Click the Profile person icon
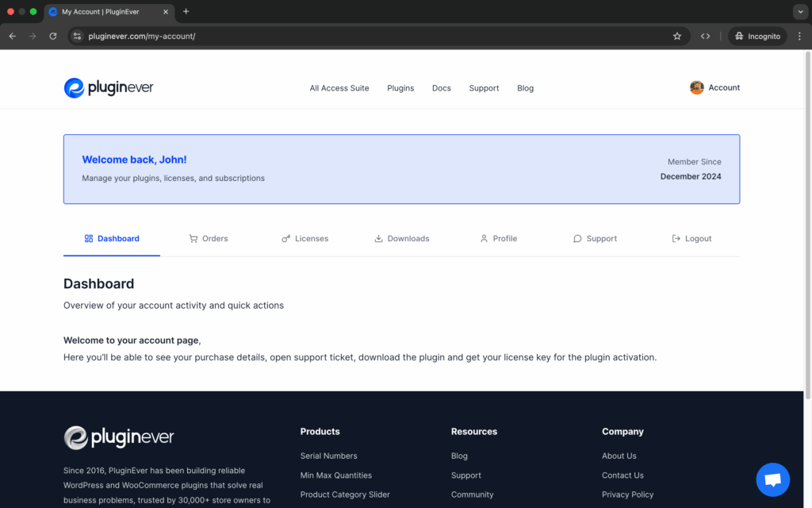 click(x=484, y=238)
